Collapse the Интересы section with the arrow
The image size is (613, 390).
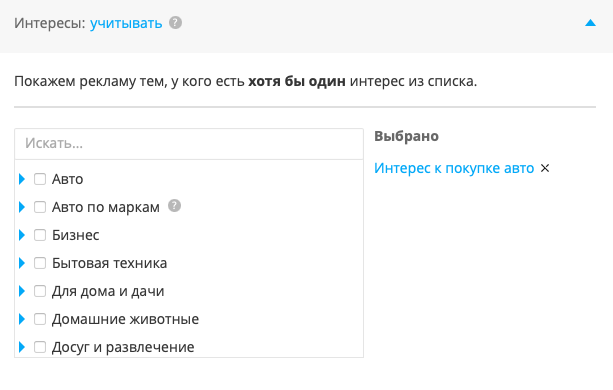[x=590, y=23]
